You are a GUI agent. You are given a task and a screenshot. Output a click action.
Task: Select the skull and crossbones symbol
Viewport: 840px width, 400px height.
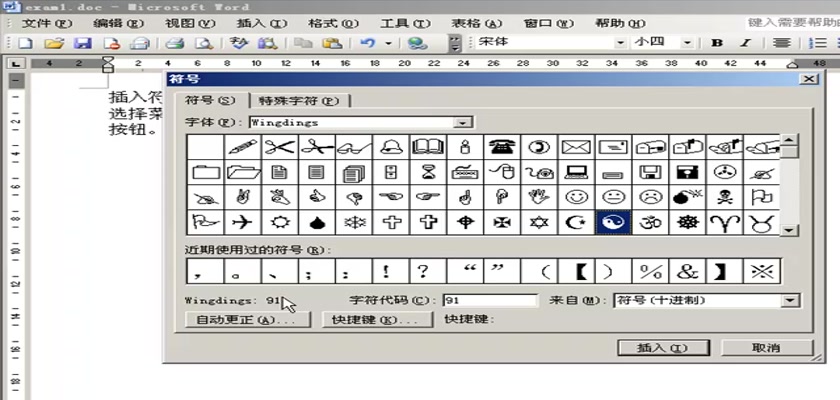(724, 197)
